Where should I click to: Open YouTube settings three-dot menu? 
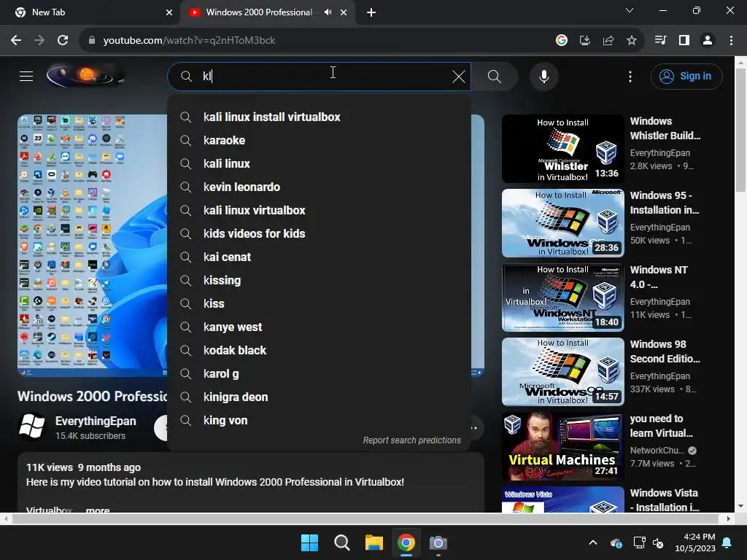point(630,76)
